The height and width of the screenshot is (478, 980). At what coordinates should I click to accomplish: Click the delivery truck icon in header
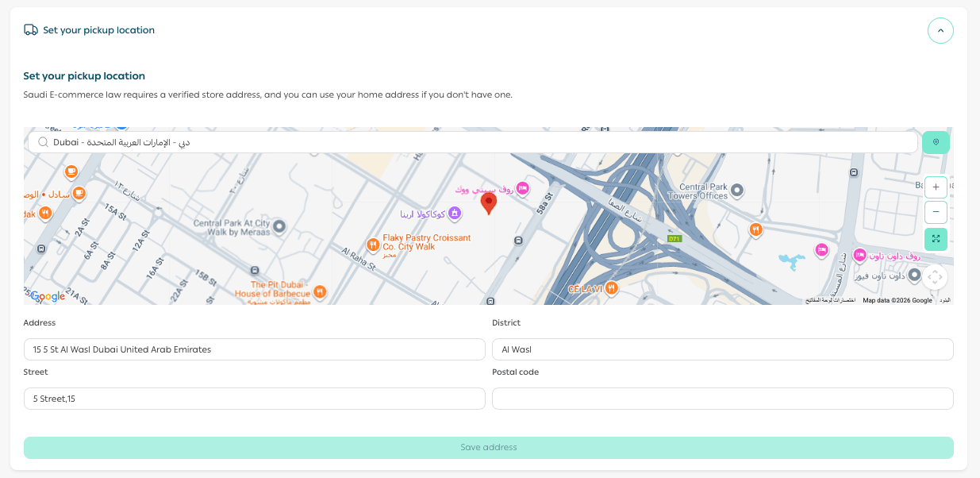pyautogui.click(x=31, y=30)
